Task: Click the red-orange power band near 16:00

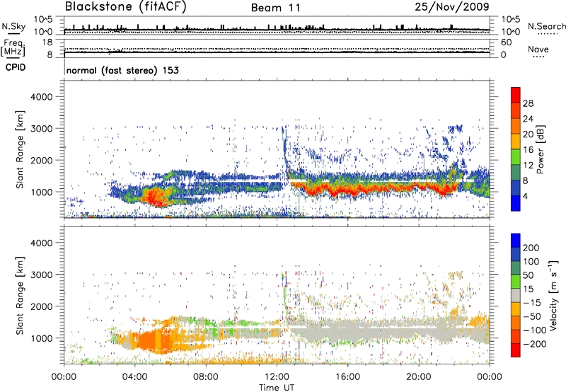Action: click(347, 190)
